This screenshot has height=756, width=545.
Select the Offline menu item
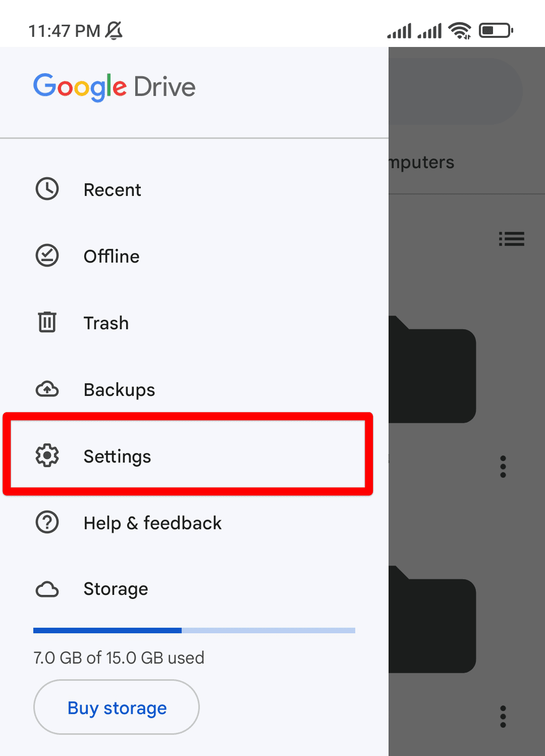coord(194,257)
